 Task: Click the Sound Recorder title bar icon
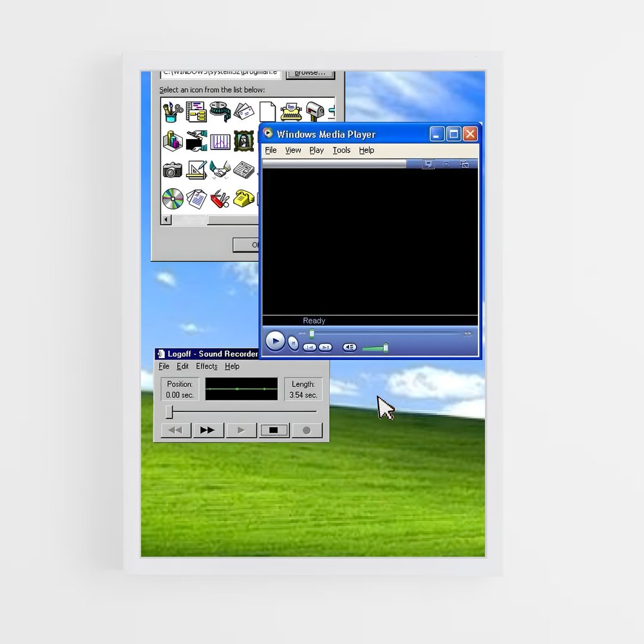click(162, 354)
